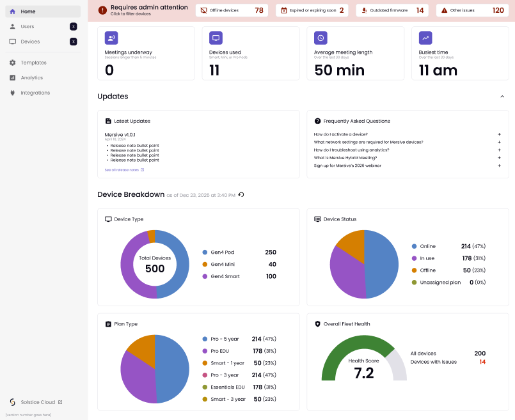Click the Pro EDU legend entry

[239, 351]
